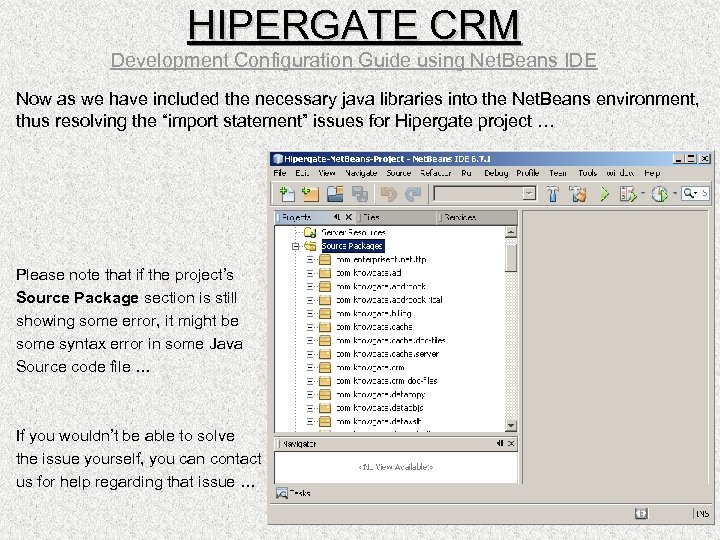
Task: Click the NetBeans cube icon in title bar
Action: click(277, 159)
